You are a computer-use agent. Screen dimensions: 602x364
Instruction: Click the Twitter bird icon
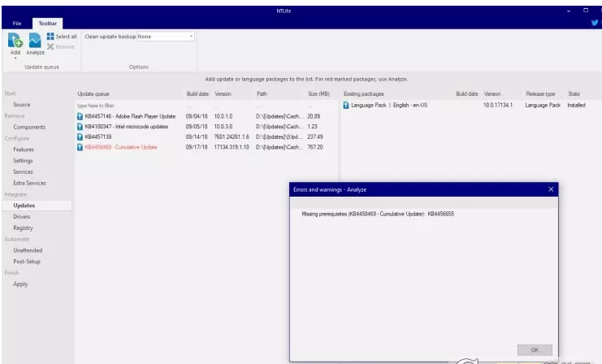click(595, 23)
